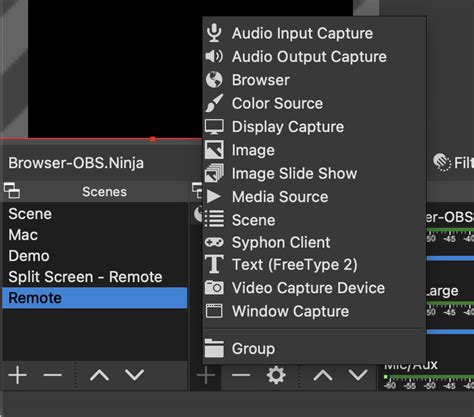Click the Filters icon on the source toolbar

[442, 162]
